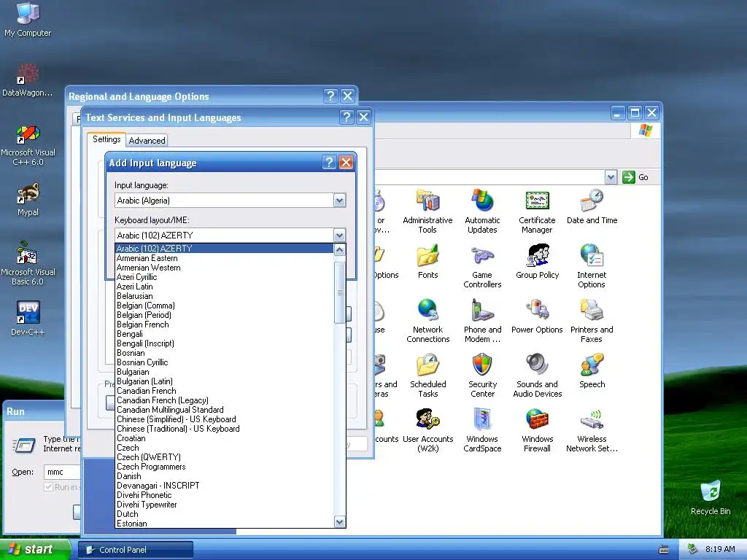Image resolution: width=747 pixels, height=560 pixels.
Task: Open Speech control panel icon
Action: click(592, 371)
